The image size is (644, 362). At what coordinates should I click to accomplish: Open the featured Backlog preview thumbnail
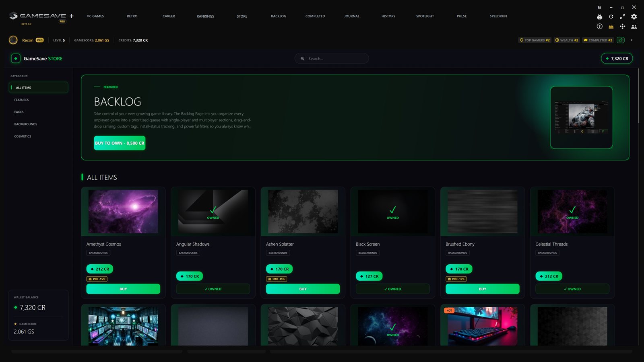click(x=581, y=117)
